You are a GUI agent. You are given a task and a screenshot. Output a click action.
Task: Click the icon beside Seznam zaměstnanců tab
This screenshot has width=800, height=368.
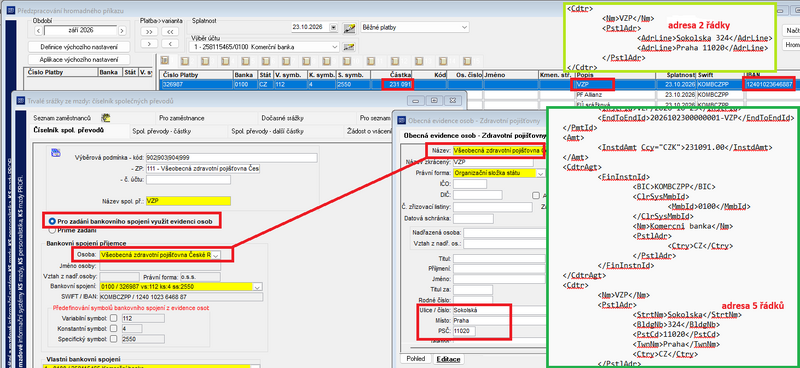[x=107, y=118]
